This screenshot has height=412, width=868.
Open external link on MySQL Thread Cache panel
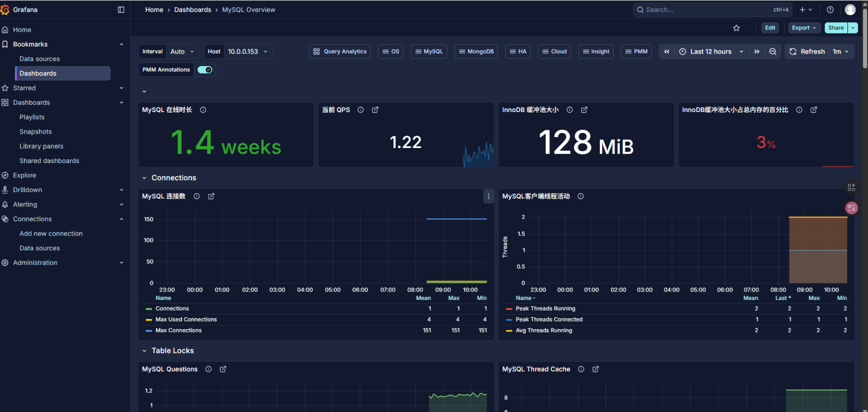596,369
